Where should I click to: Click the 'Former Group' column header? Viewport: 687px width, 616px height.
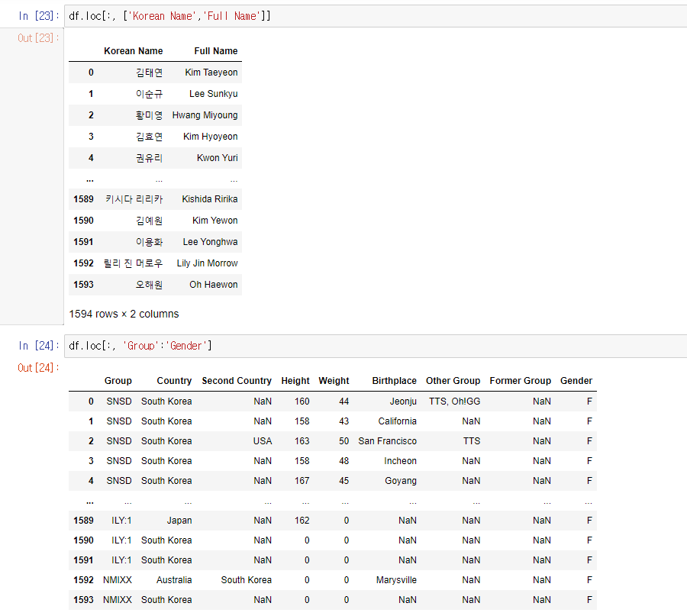[x=520, y=381]
